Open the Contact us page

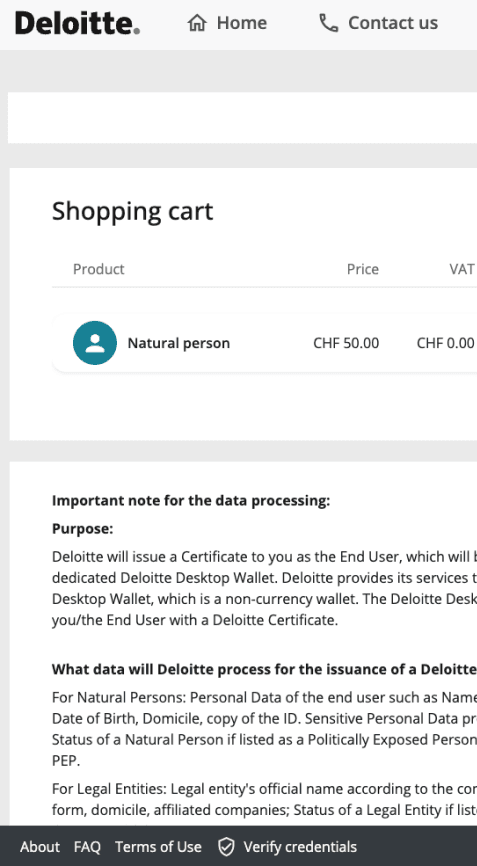[393, 23]
